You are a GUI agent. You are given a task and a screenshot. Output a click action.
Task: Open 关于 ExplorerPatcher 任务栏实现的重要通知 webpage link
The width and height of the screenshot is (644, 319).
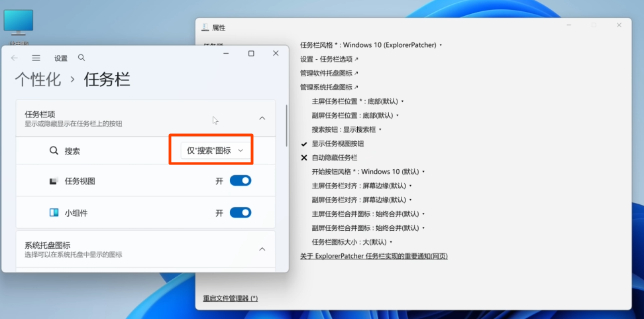click(x=374, y=256)
